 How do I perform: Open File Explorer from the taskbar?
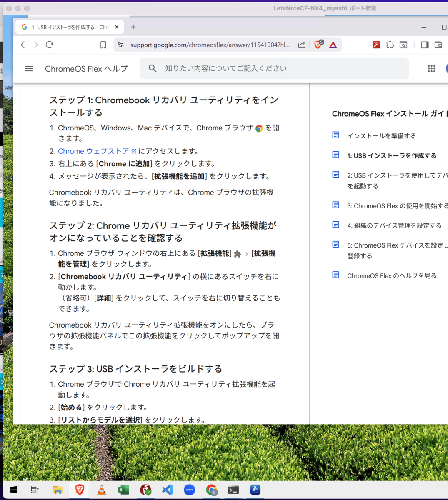58,490
